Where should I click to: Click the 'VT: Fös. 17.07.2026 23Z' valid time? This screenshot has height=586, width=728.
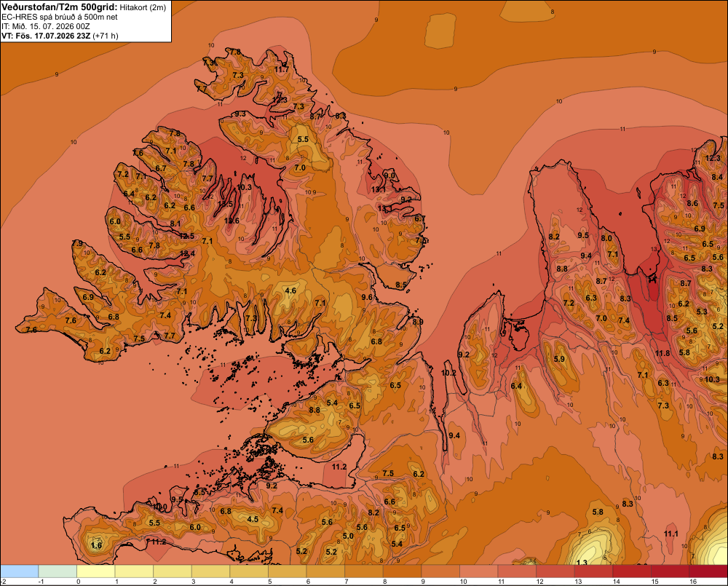[x=46, y=36]
